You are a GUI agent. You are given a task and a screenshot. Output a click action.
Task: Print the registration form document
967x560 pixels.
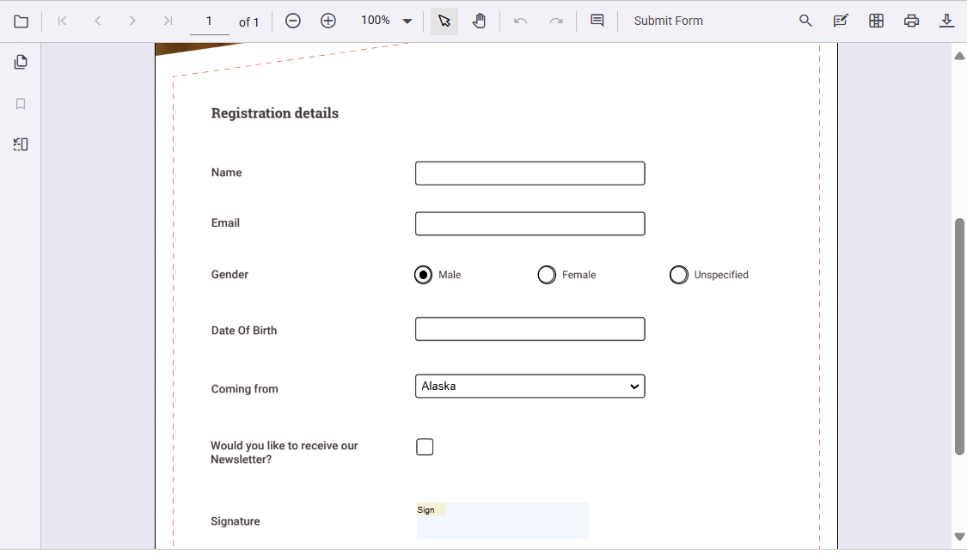(x=911, y=21)
